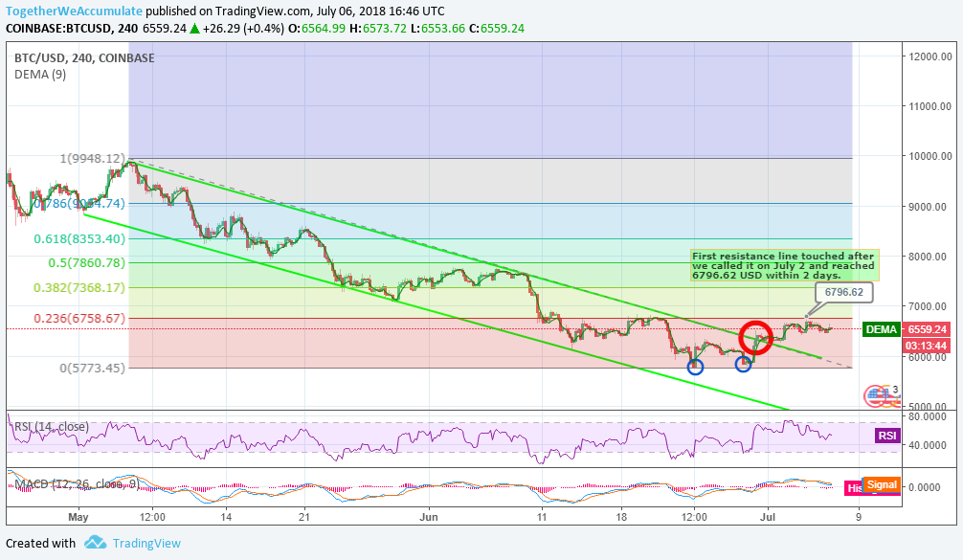This screenshot has width=963, height=560.
Task: Click the 10000.00 price axis label
Action: 930,156
